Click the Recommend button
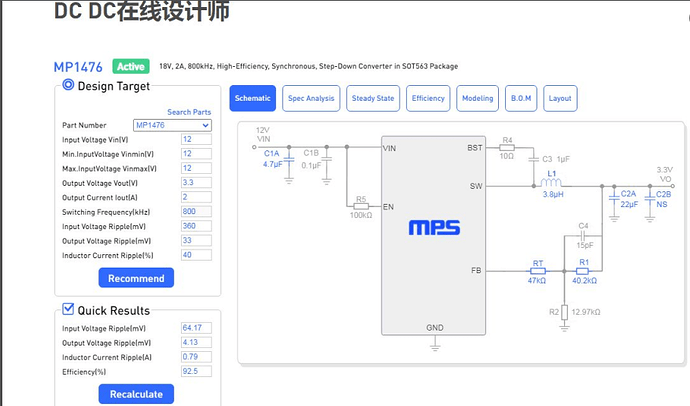The width and height of the screenshot is (690, 406). point(136,278)
